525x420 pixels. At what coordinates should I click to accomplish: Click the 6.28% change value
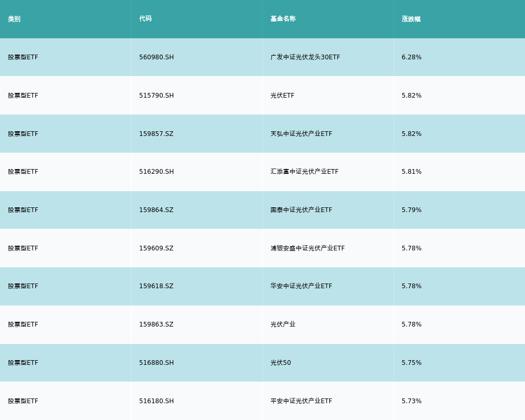(412, 57)
